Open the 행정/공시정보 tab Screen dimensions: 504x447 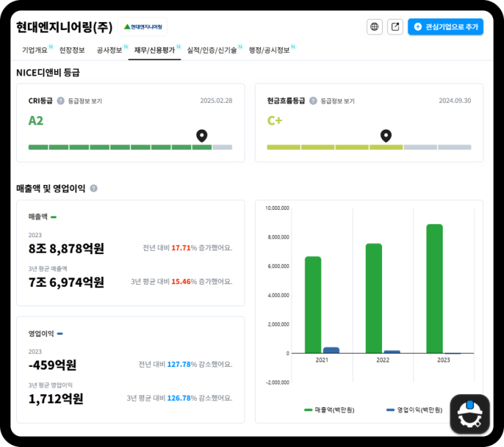pos(269,50)
